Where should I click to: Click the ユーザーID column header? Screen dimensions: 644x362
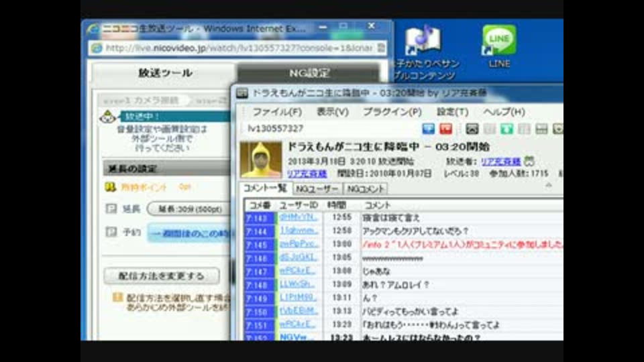299,205
